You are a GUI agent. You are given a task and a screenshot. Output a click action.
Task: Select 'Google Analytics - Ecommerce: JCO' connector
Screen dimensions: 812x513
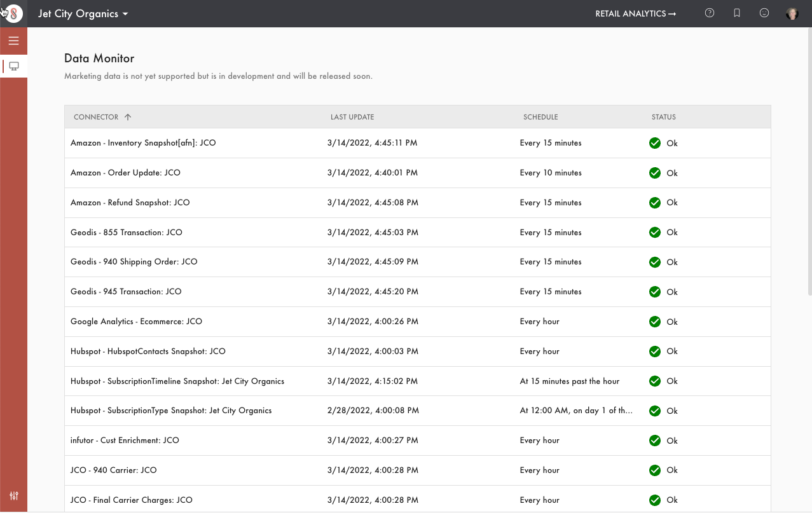tap(136, 322)
